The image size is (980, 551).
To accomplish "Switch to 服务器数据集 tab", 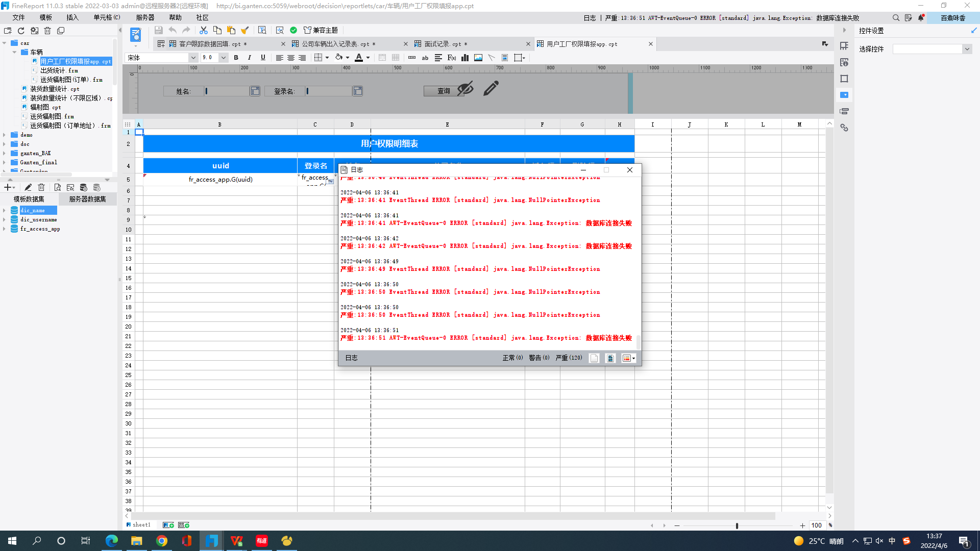I will (x=88, y=199).
